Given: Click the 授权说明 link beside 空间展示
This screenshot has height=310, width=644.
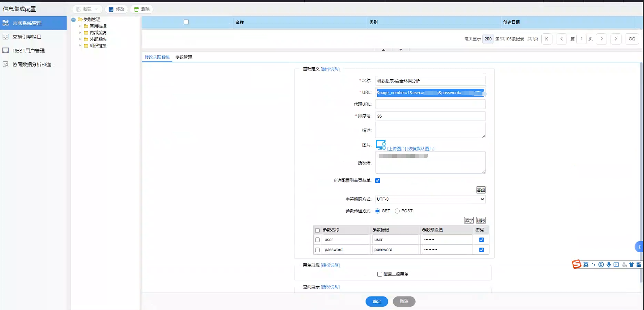Looking at the screenshot, I should click(330, 287).
